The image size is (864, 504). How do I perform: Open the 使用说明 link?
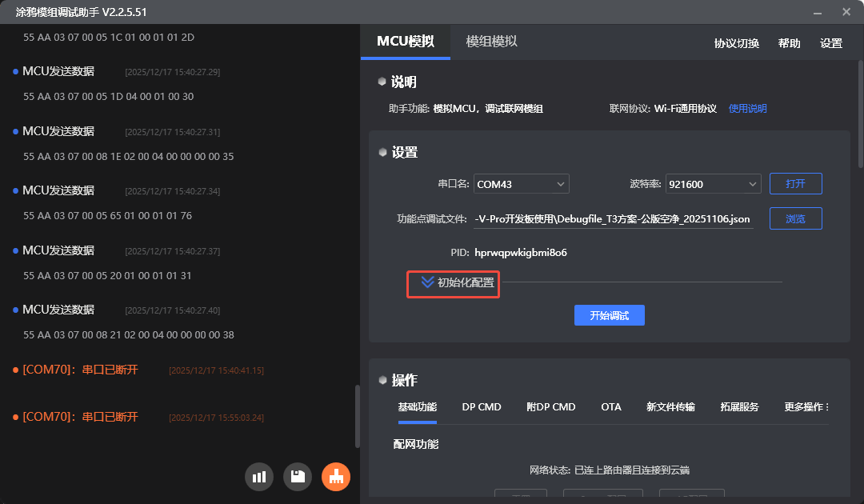pyautogui.click(x=747, y=109)
